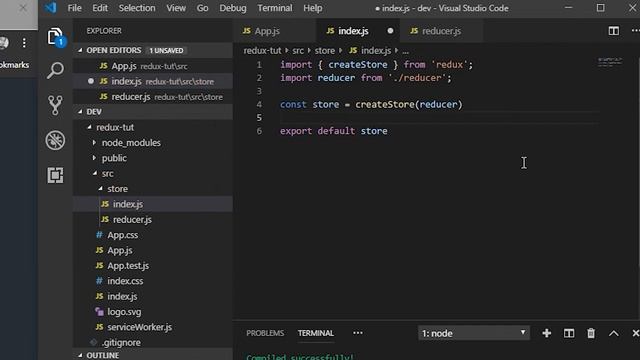Screen dimensions: 640x360
Task: Open the Explorer view in activity bar
Action: click(56, 37)
